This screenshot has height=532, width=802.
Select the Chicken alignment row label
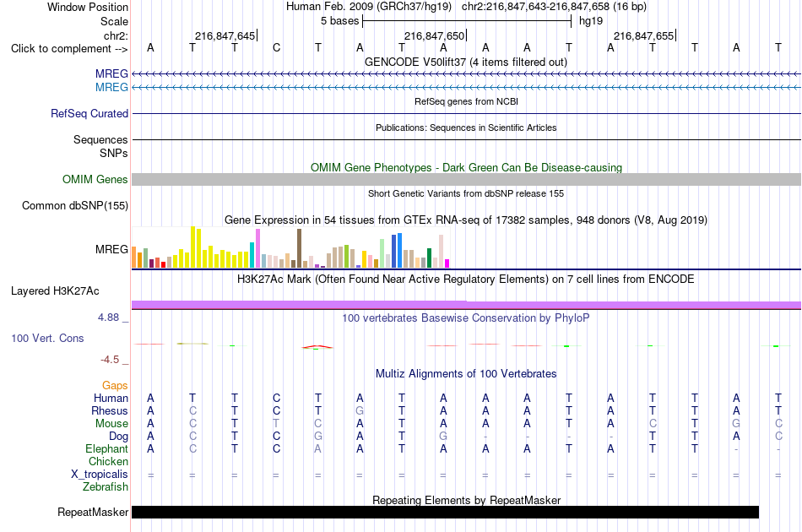pos(108,461)
